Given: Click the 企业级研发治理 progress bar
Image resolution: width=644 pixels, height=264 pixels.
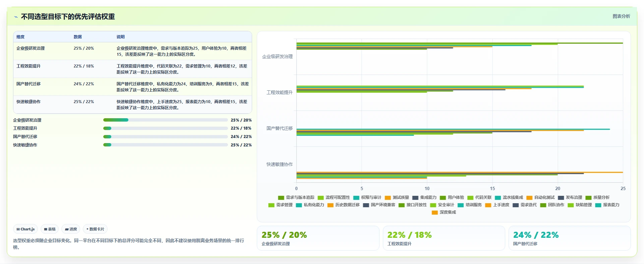Looking at the screenshot, I should (166, 120).
